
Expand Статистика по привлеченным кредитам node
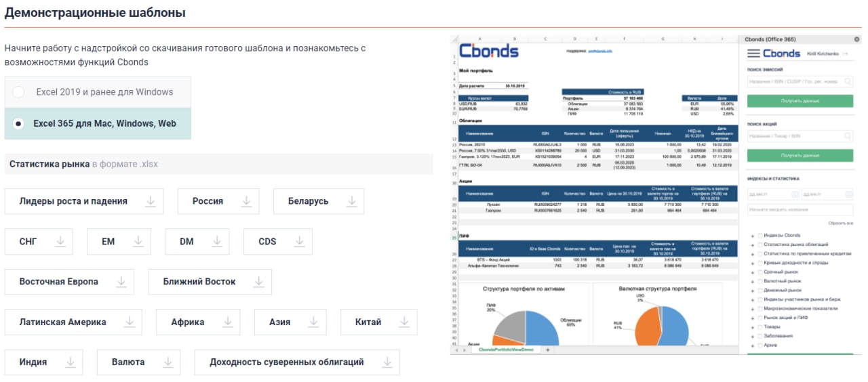pos(753,253)
